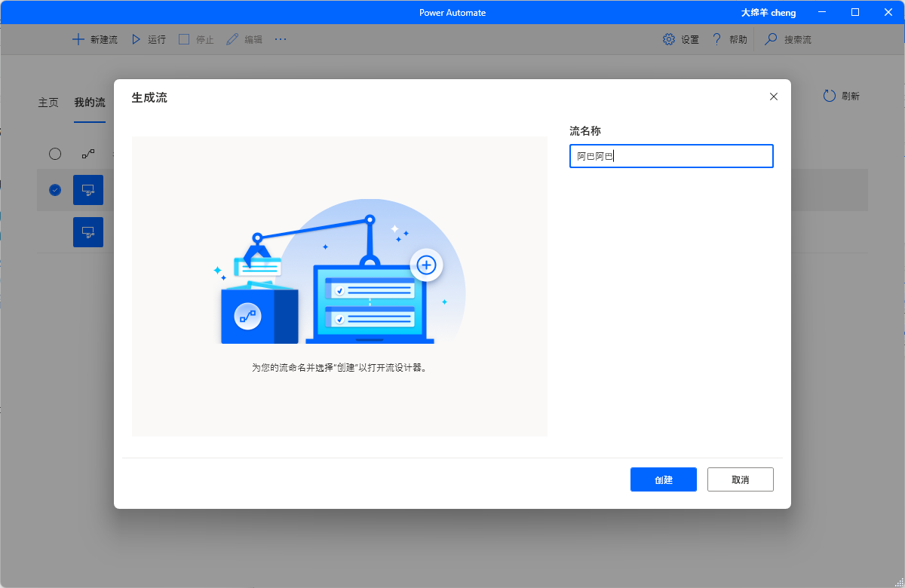Image resolution: width=905 pixels, height=588 pixels.
Task: Minimize the Power Automate window
Action: click(821, 12)
